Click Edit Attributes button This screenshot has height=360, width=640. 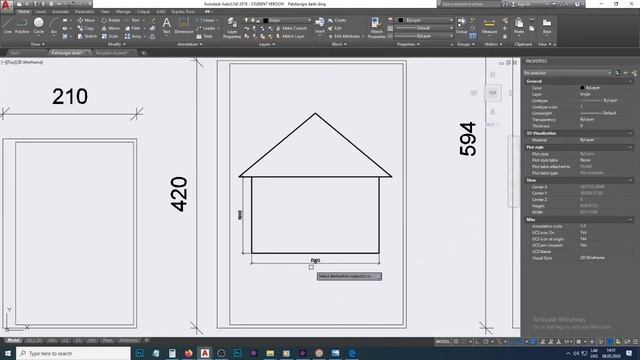345,36
